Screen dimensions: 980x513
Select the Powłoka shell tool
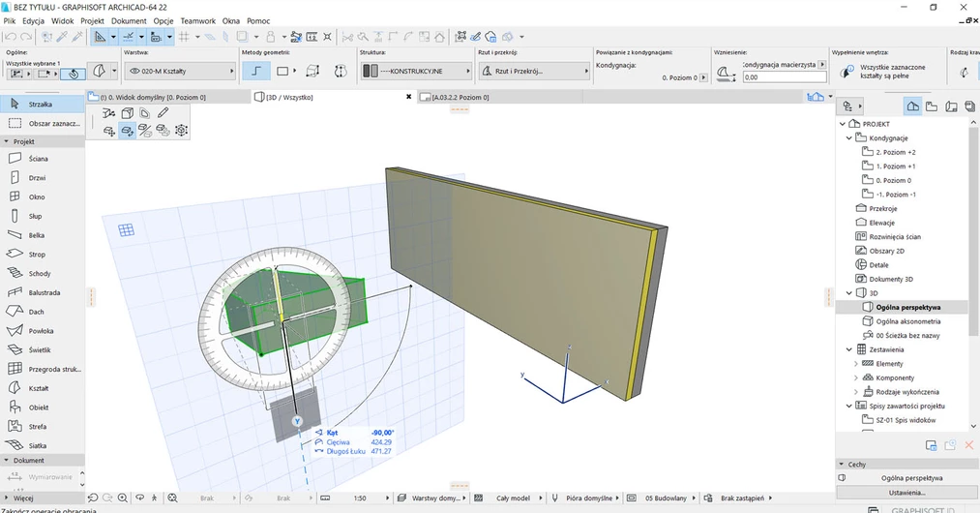point(42,331)
